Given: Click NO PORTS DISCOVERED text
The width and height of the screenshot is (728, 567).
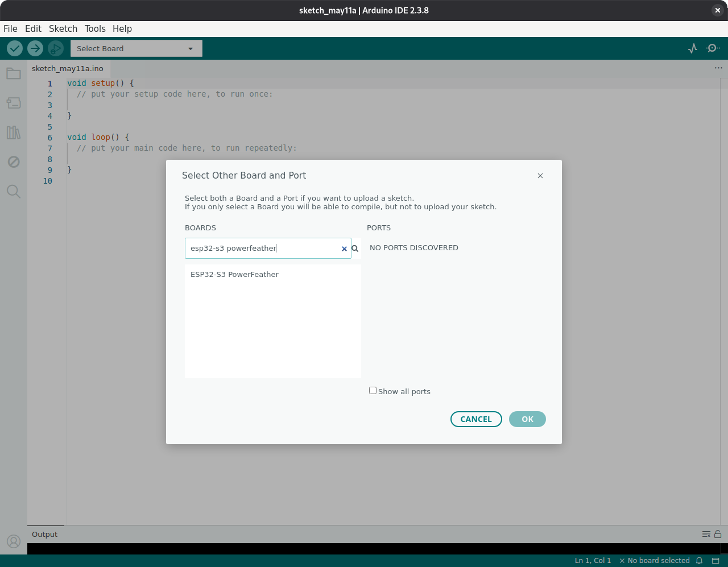Looking at the screenshot, I should 414,248.
